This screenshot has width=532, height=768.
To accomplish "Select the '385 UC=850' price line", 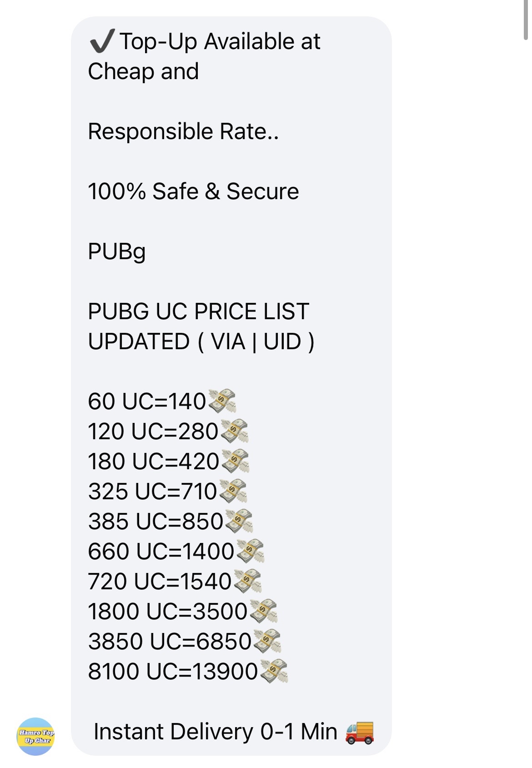I will click(156, 522).
